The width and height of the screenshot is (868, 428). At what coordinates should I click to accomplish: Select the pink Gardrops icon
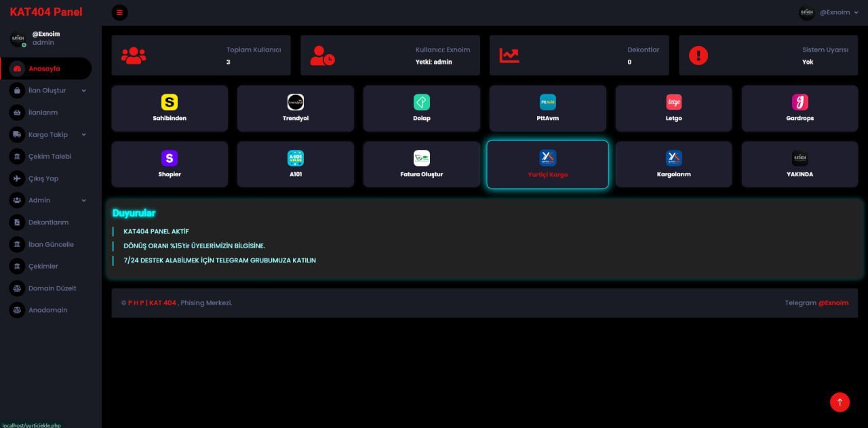click(800, 102)
